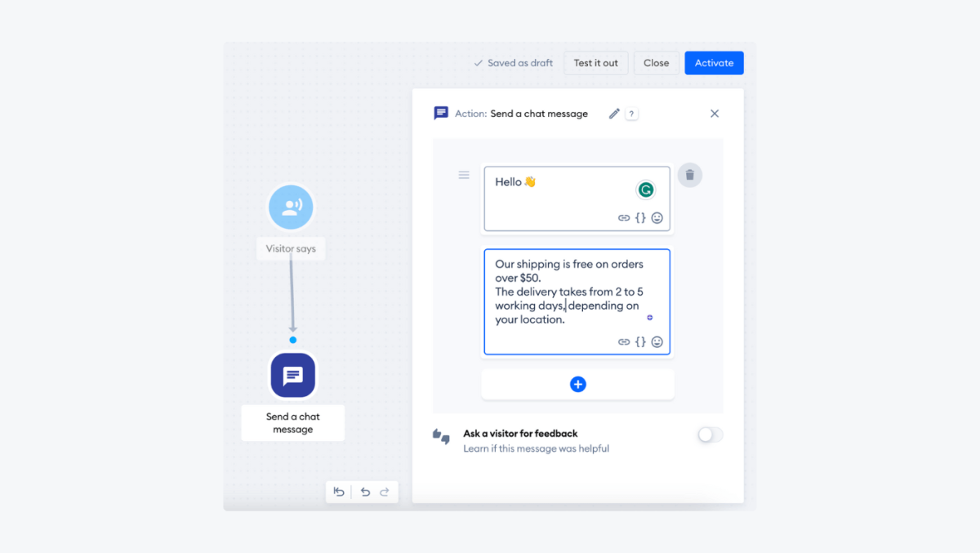Viewport: 980px width, 553px height.
Task: Redo the last change with the redo arrow
Action: pyautogui.click(x=385, y=491)
